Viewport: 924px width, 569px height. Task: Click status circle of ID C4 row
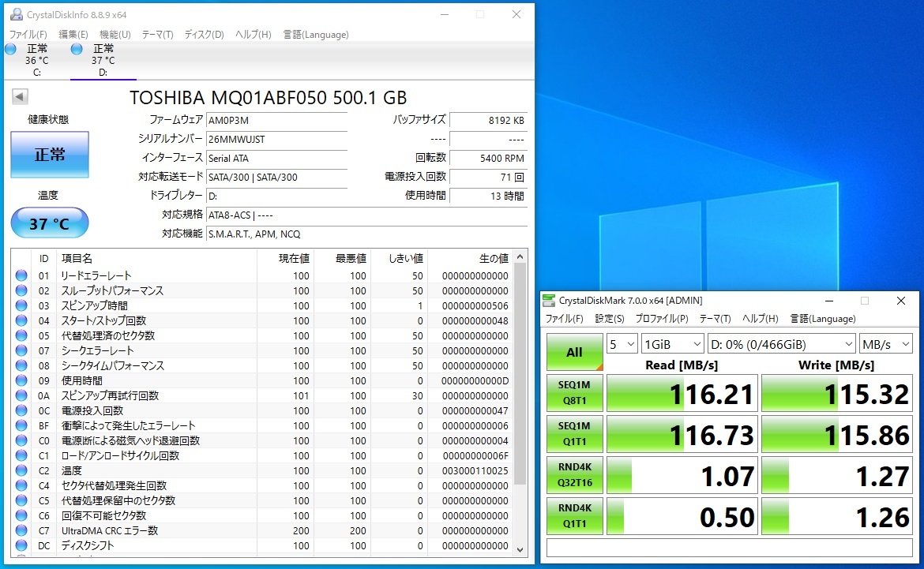21,486
